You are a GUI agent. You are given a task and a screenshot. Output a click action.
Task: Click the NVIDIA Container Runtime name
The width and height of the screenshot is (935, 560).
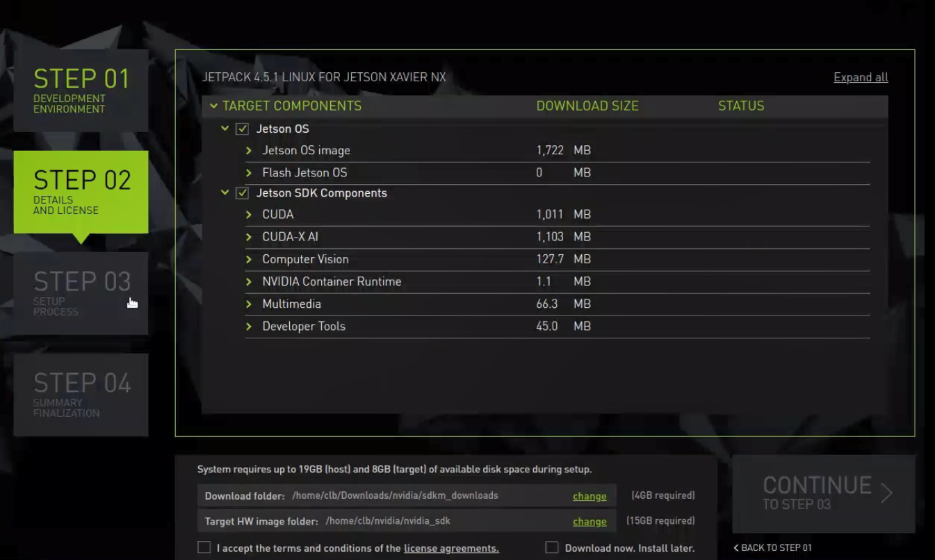332,281
